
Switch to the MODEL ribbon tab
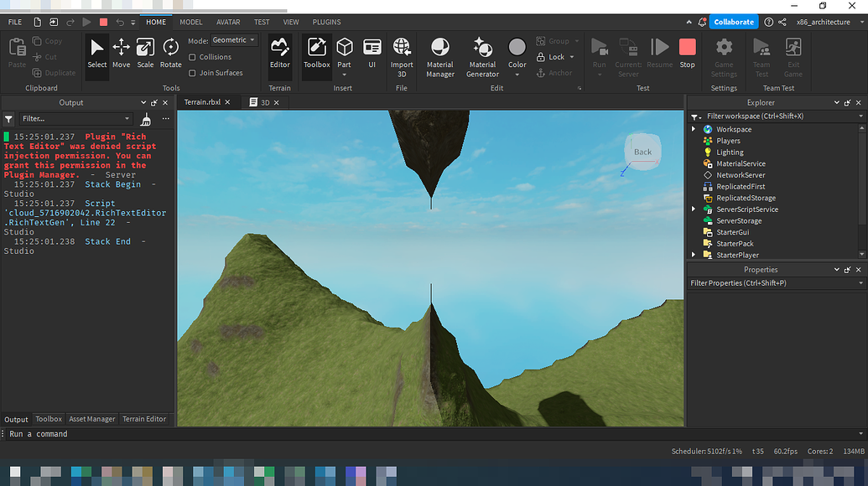click(191, 22)
